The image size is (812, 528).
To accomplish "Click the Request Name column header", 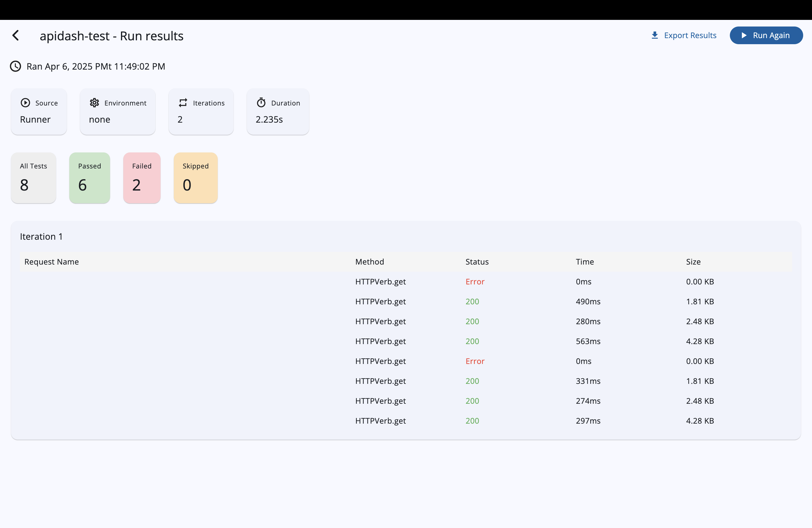I will [x=52, y=262].
